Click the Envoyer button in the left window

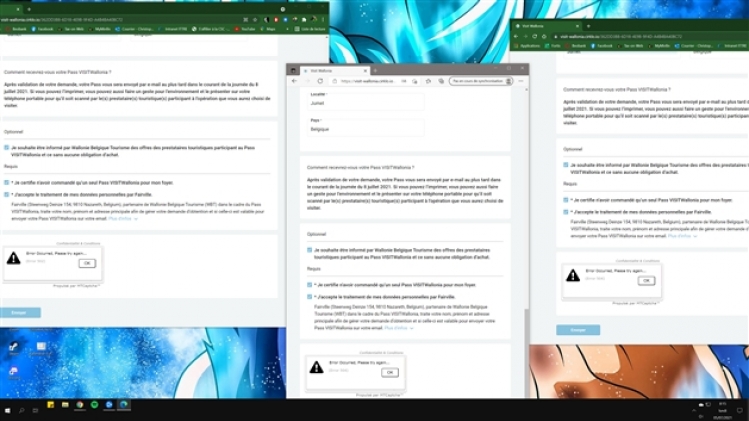pyautogui.click(x=20, y=312)
